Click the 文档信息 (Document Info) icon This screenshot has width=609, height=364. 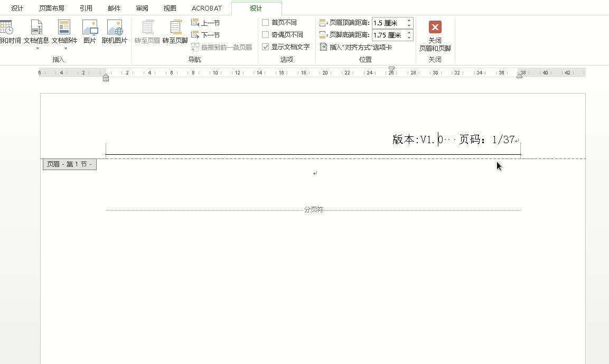point(36,29)
